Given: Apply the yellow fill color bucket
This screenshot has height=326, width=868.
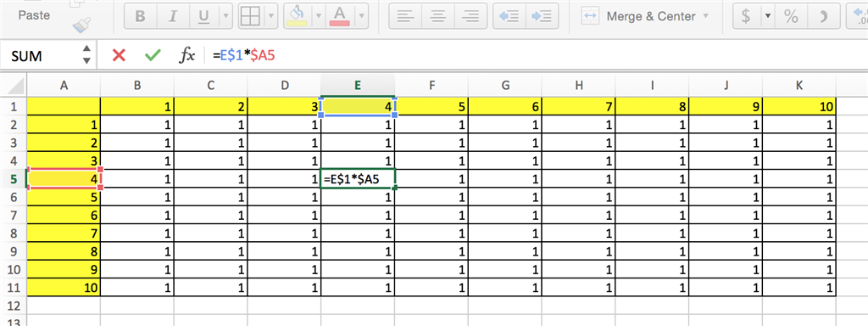Looking at the screenshot, I should [298, 16].
